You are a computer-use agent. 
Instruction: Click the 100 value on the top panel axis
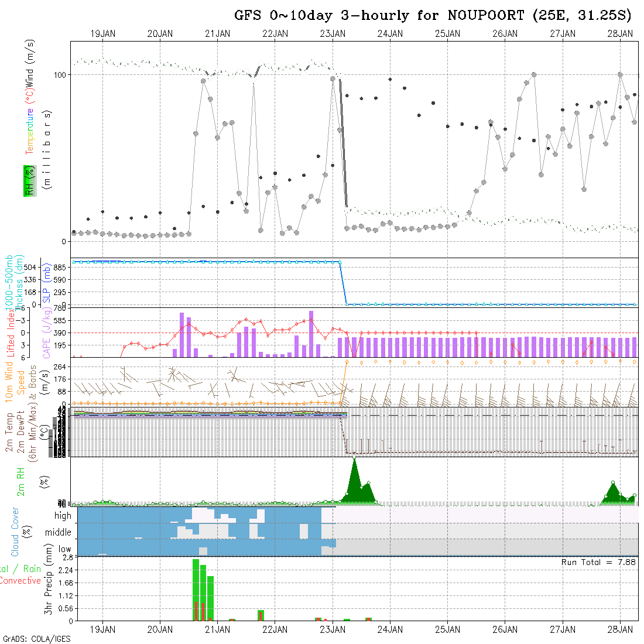[60, 75]
